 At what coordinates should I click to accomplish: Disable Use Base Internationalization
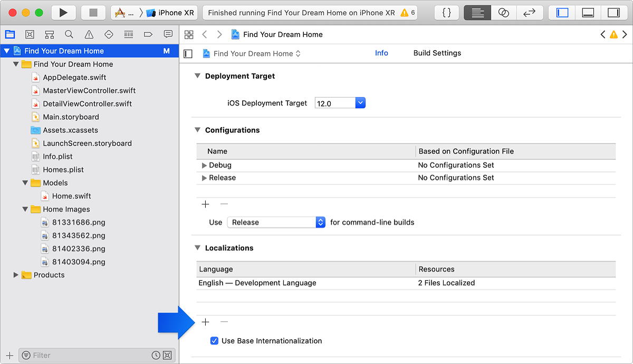click(214, 341)
